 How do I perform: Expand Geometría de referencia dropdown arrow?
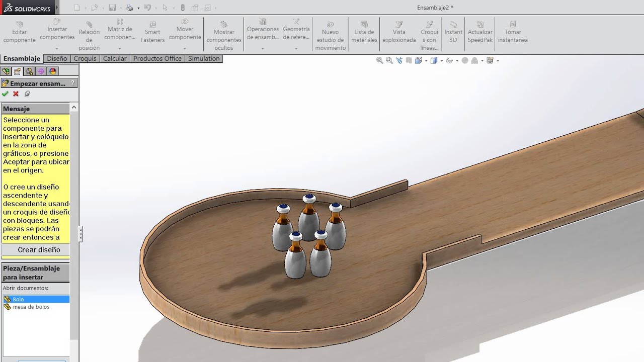click(x=296, y=48)
